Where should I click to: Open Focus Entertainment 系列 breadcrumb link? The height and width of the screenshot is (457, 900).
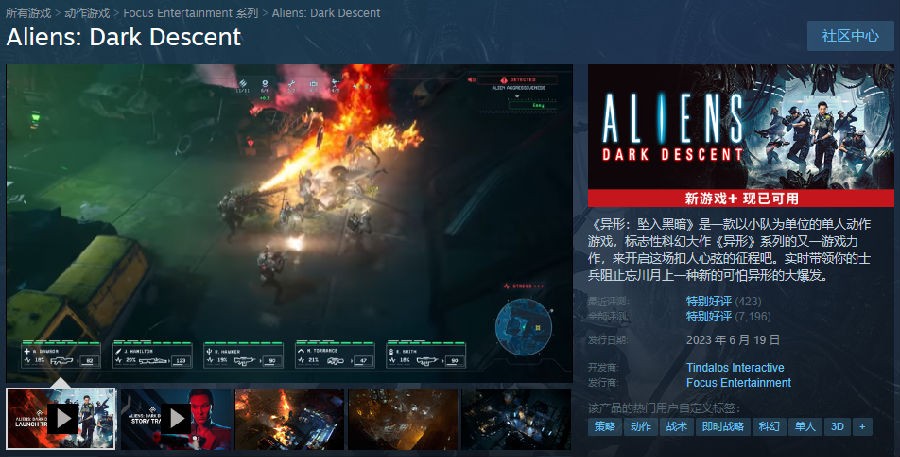click(x=191, y=13)
